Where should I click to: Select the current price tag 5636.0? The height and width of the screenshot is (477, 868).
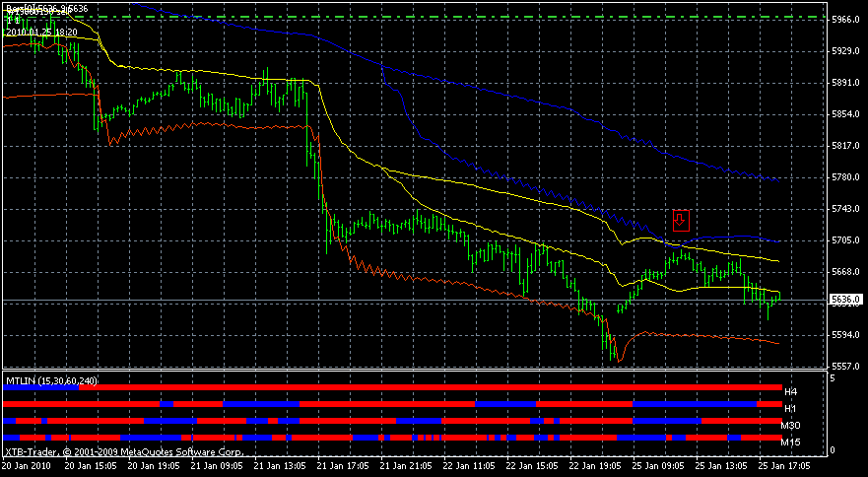[x=845, y=300]
